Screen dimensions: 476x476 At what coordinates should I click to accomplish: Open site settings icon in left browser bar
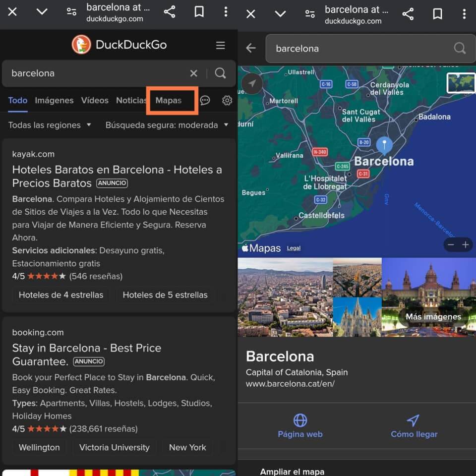tap(71, 12)
